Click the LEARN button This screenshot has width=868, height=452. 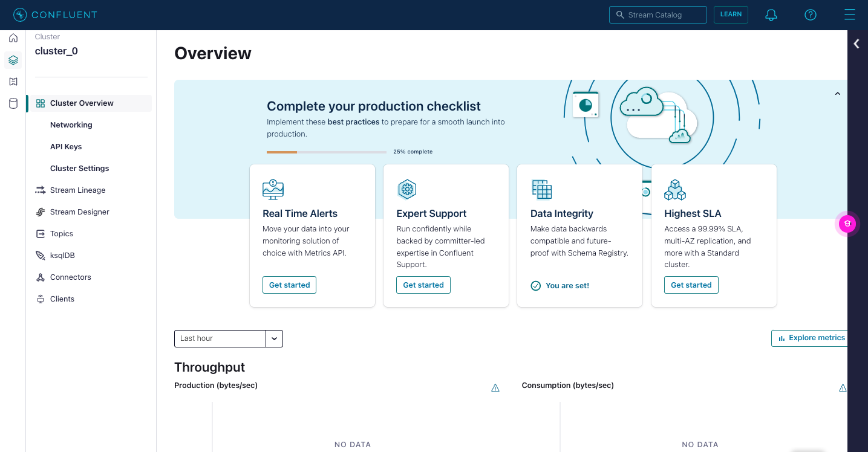[731, 15]
